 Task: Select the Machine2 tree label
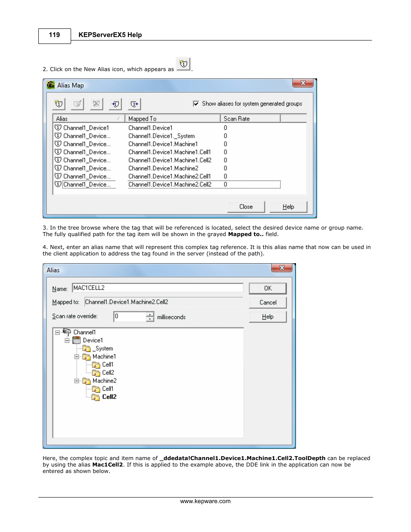105,381
